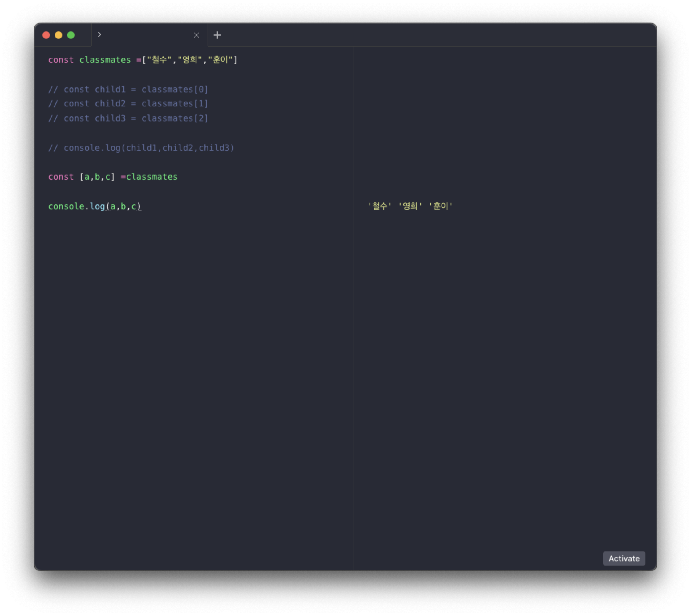Click the commented child2 assignment line

128,104
